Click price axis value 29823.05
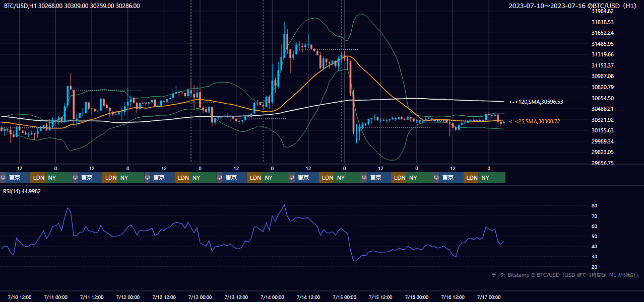 [x=602, y=152]
